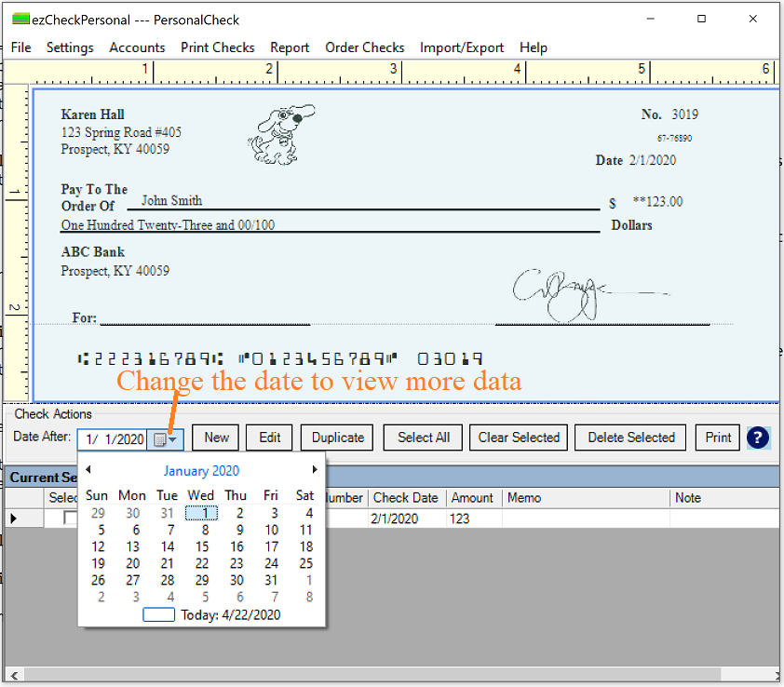Click the previous month arrow in calendar
784x687 pixels.
88,470
